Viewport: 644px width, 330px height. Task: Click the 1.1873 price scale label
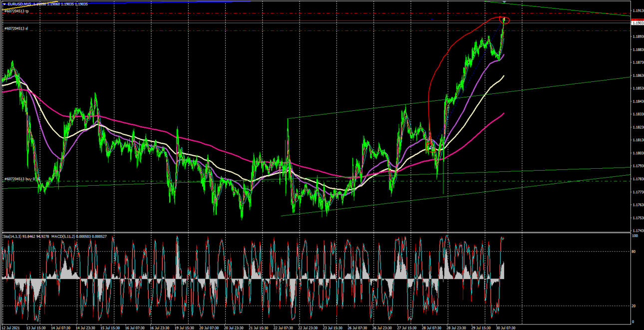click(x=638, y=62)
